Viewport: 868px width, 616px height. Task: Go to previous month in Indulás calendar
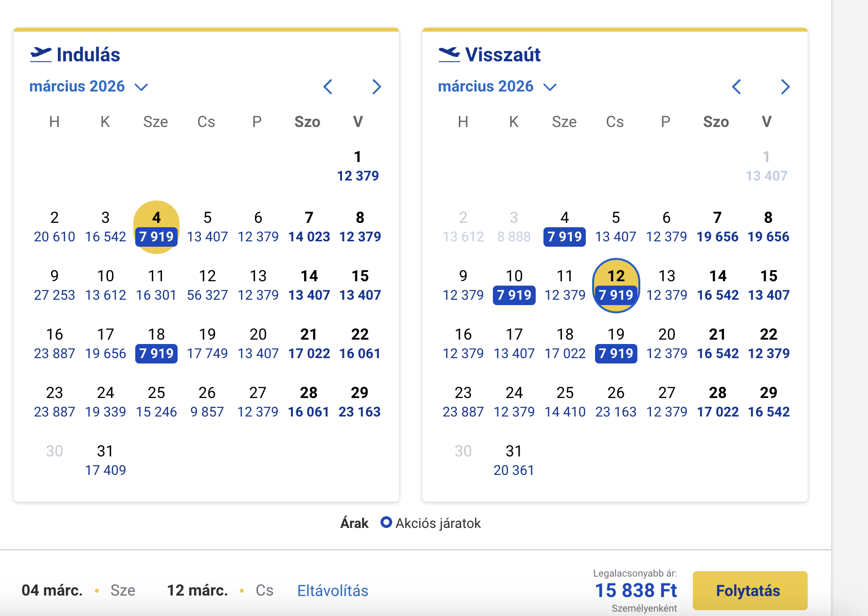click(x=328, y=87)
